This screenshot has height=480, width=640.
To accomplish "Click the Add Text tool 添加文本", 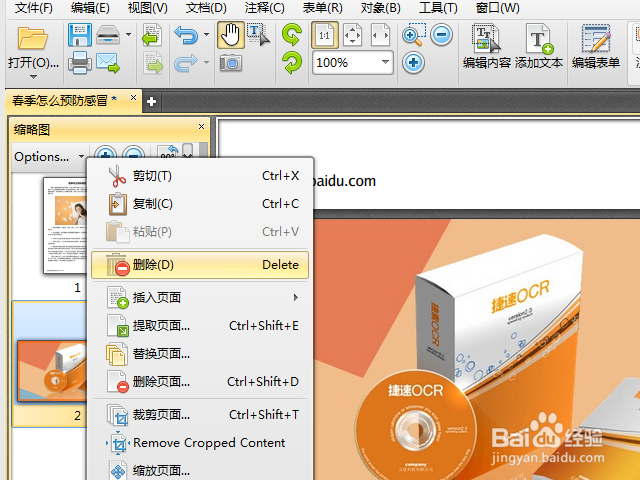I will tap(538, 47).
